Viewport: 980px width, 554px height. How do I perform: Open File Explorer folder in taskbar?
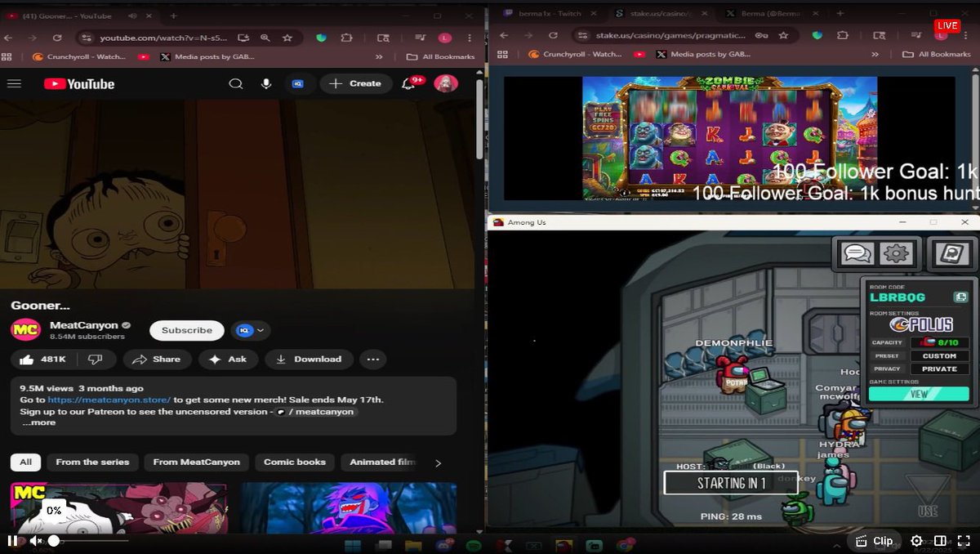point(414,545)
